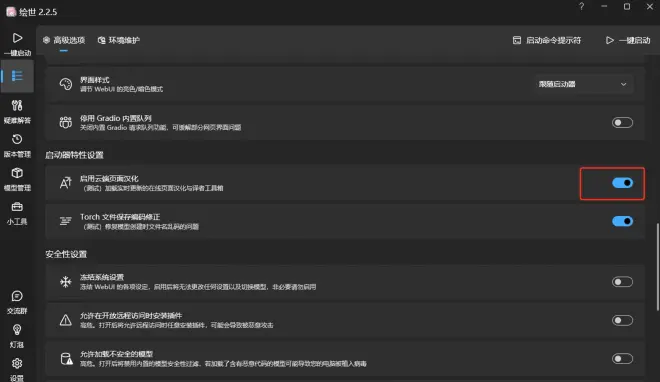Enable 允许加载不安全的模型 switch

(x=622, y=358)
